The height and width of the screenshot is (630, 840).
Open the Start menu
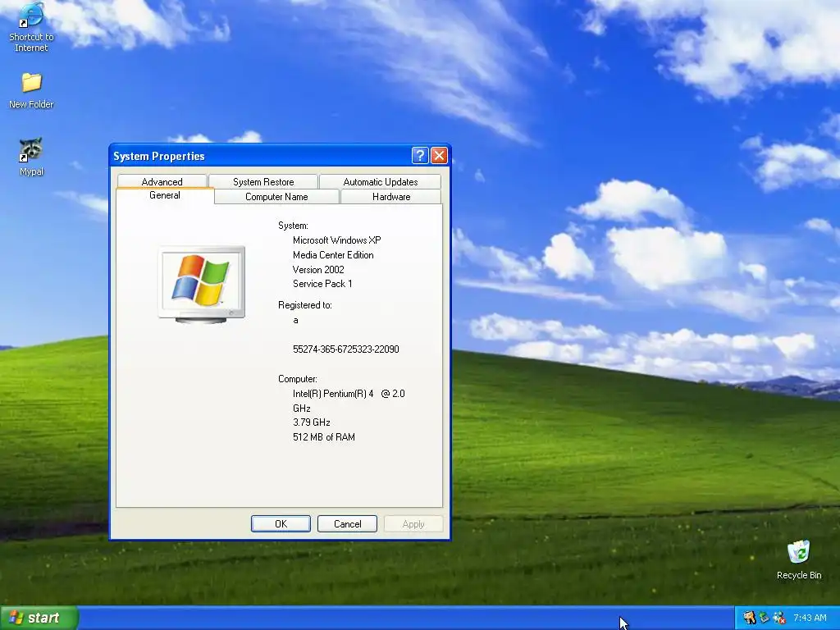pyautogui.click(x=39, y=618)
